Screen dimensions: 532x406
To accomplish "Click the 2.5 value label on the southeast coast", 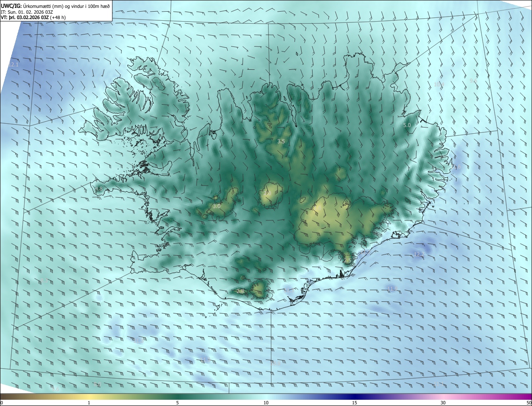I will tap(347, 261).
